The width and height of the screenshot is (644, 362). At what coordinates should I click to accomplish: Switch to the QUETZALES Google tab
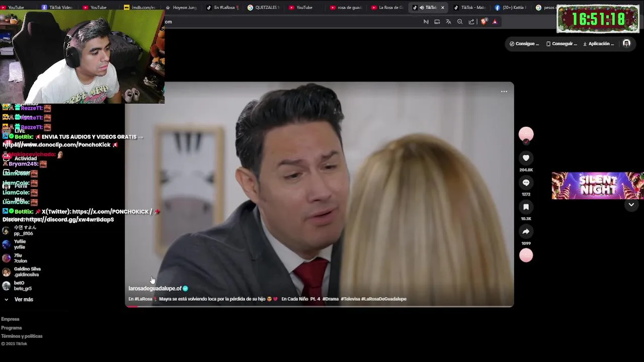263,8
